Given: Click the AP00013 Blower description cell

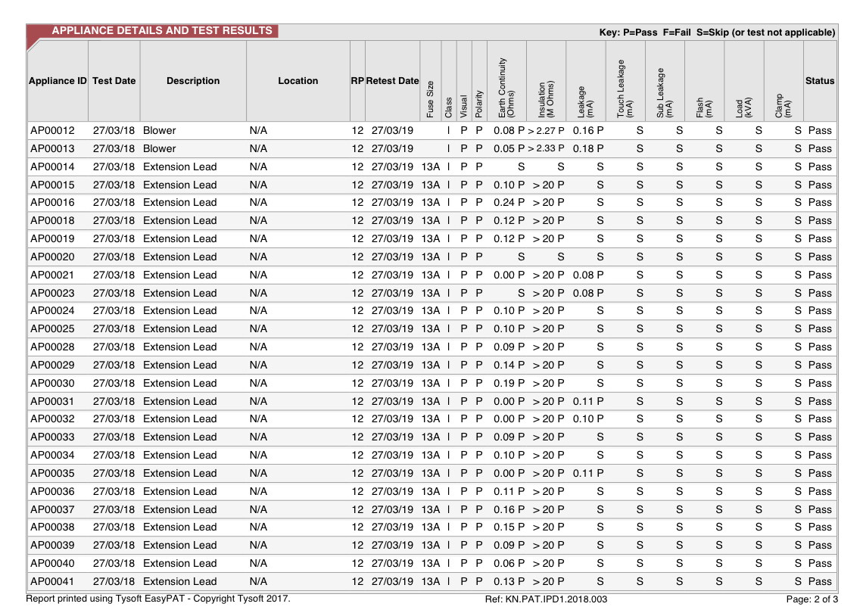Looking at the screenshot, I should click(x=159, y=148).
